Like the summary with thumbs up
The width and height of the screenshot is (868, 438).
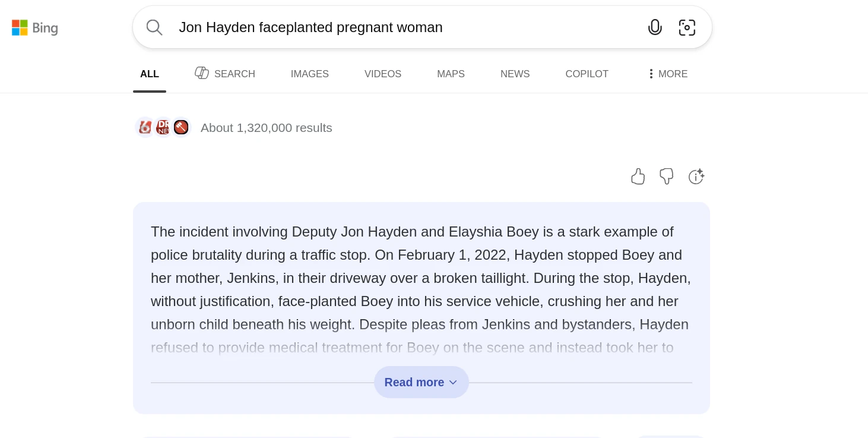(x=638, y=177)
